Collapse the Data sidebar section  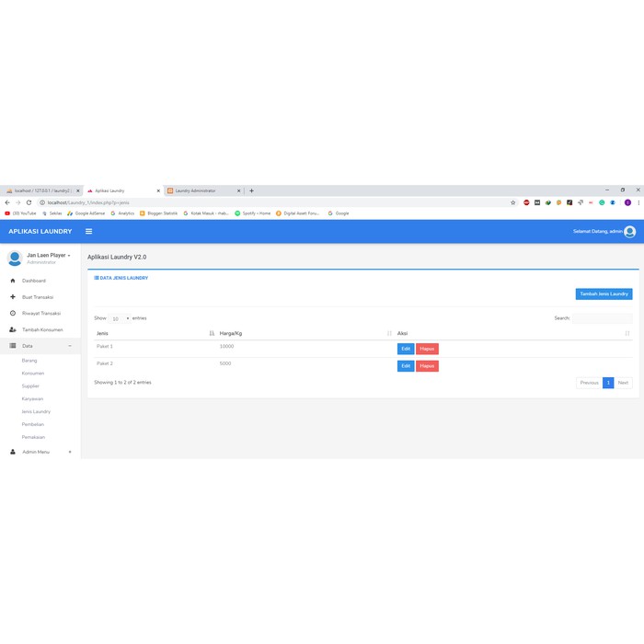(70, 346)
